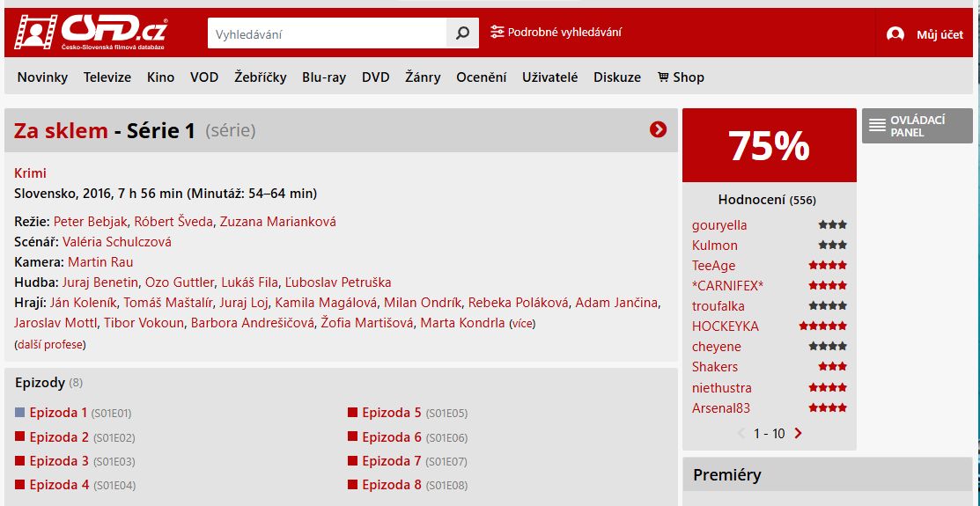Image resolution: width=980 pixels, height=506 pixels.
Task: Click the red 75% rating box
Action: [x=770, y=145]
